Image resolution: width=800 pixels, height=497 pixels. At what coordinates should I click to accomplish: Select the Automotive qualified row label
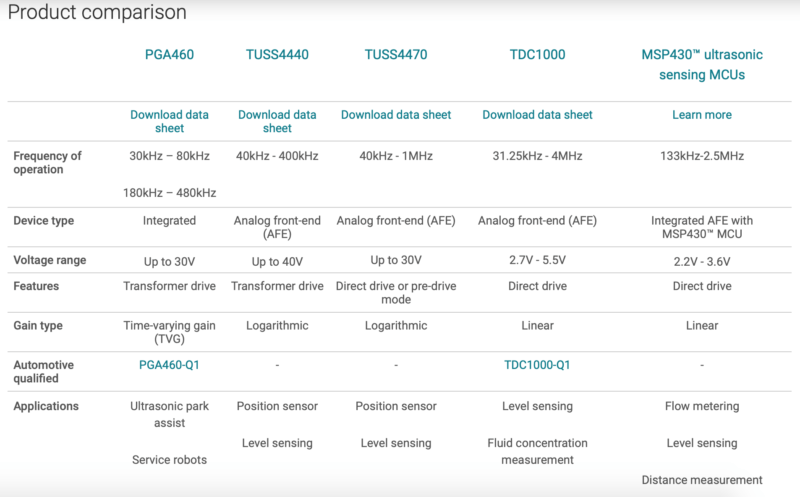click(43, 371)
